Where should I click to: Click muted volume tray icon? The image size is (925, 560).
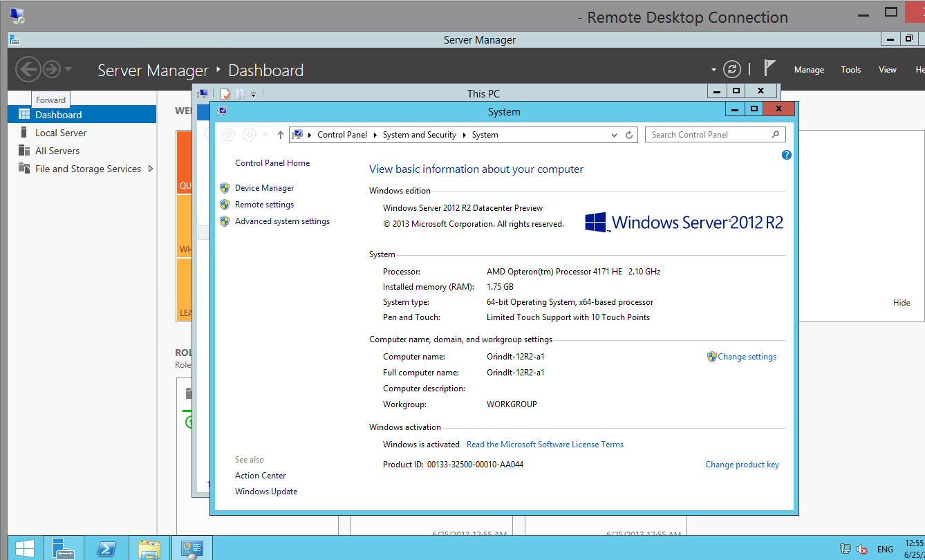coord(862,550)
